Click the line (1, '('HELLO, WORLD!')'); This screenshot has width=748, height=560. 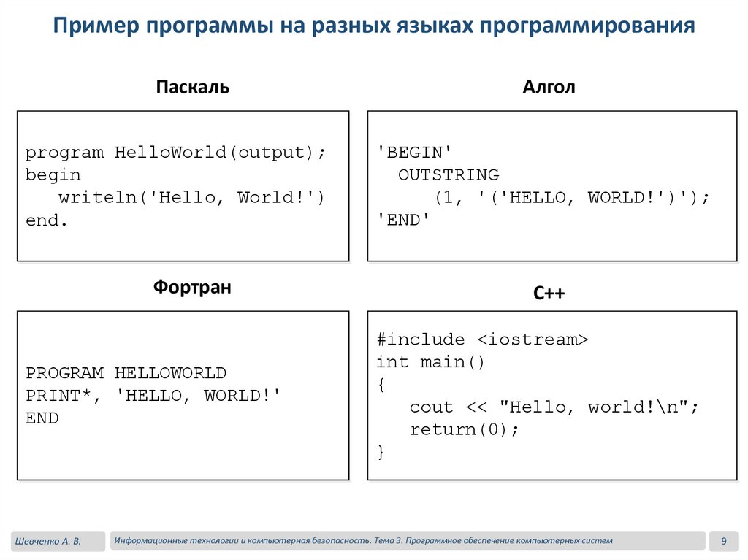pos(572,197)
